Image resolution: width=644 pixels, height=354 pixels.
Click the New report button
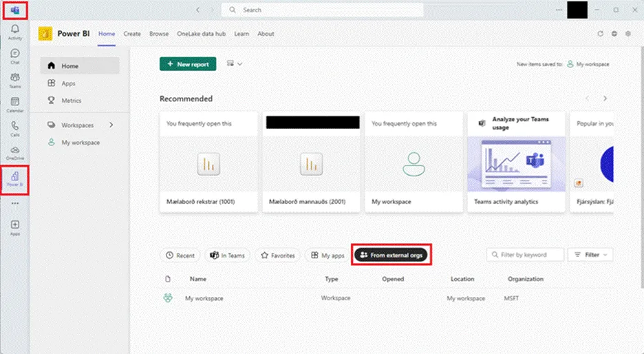[188, 64]
